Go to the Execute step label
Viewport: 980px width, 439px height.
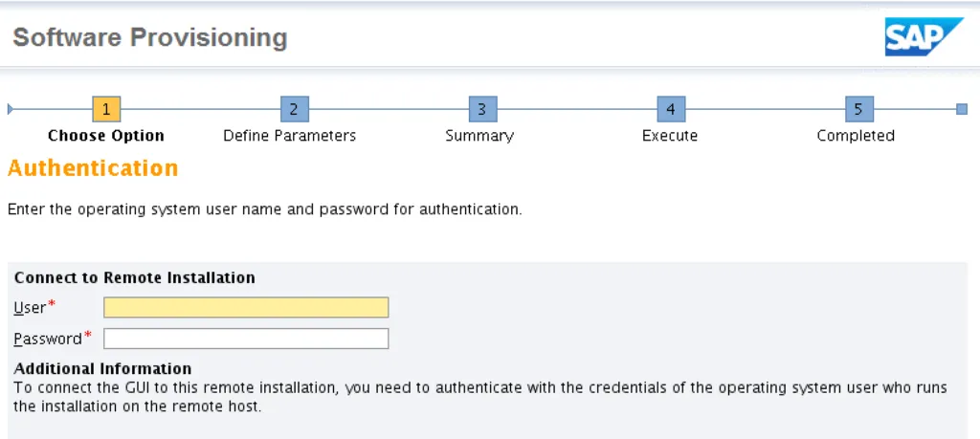[670, 136]
